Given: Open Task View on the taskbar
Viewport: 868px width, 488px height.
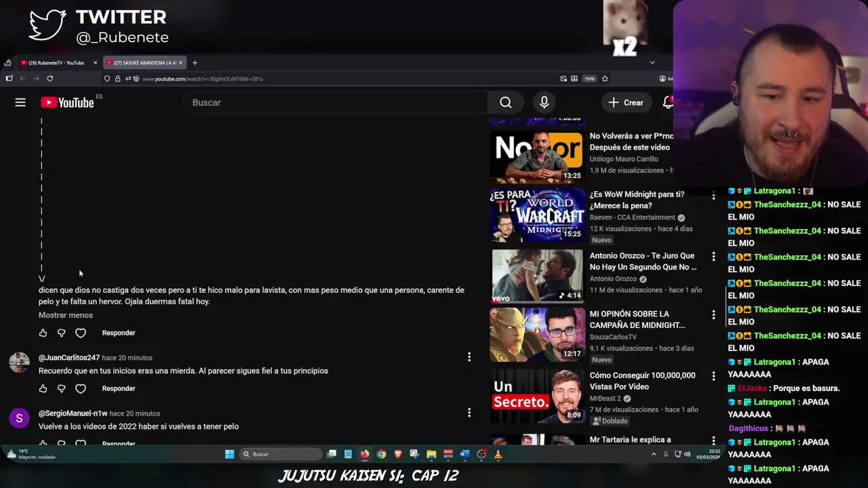Looking at the screenshot, I should tap(332, 454).
